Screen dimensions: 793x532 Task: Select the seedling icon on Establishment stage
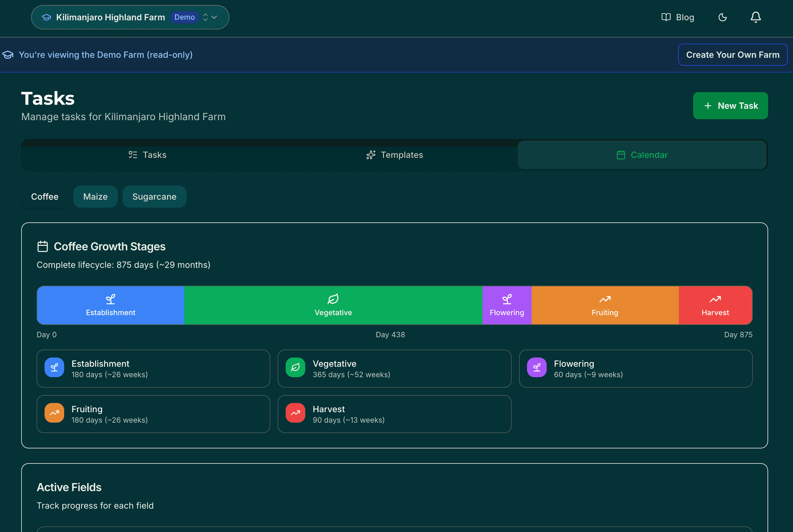110,299
